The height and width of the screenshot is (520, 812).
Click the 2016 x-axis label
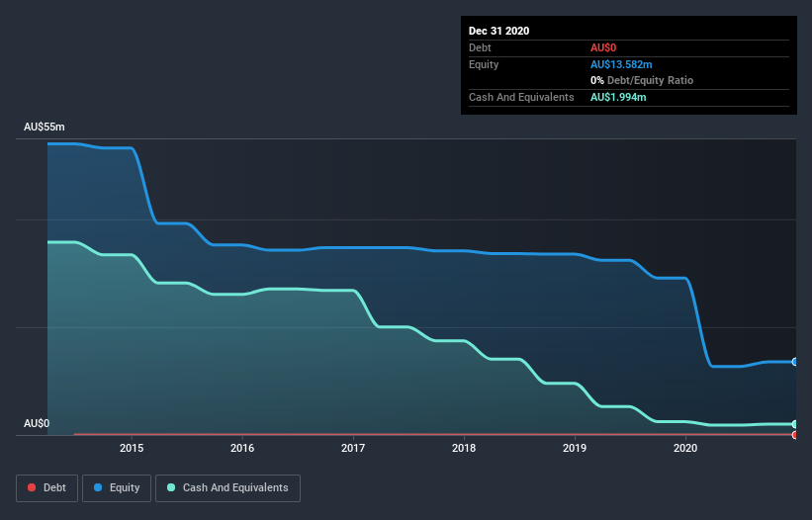tap(242, 448)
